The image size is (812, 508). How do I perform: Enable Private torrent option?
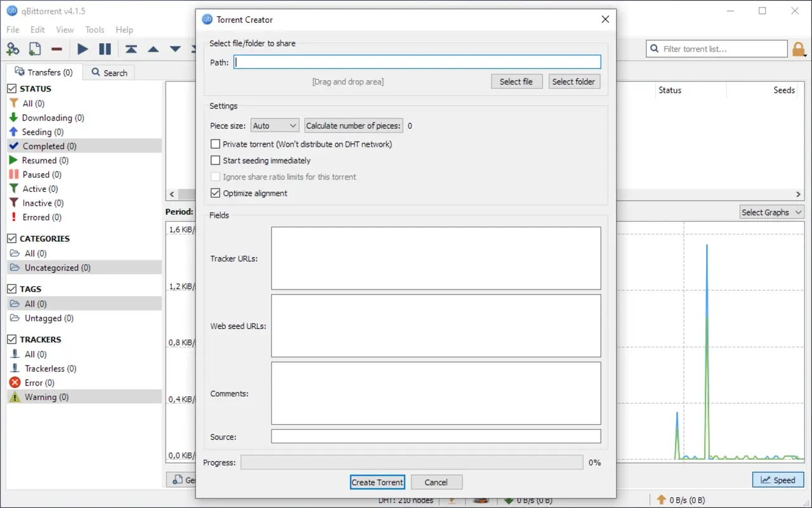coord(215,144)
